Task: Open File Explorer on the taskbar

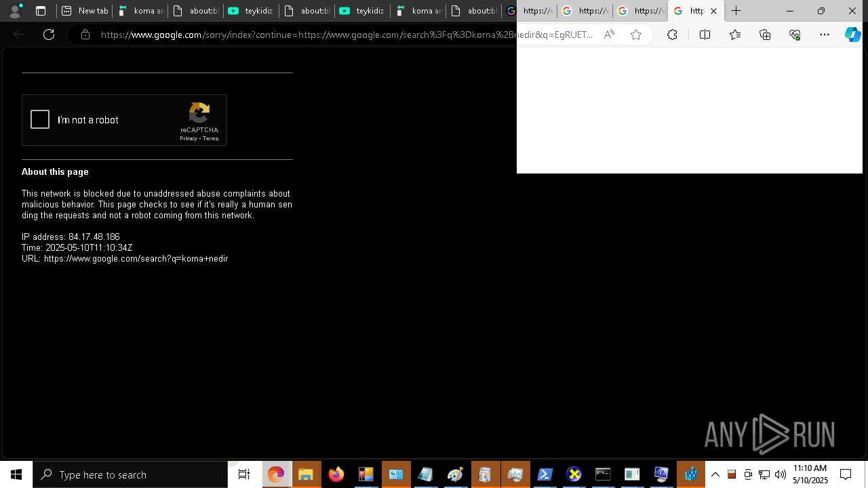Action: pyautogui.click(x=306, y=474)
